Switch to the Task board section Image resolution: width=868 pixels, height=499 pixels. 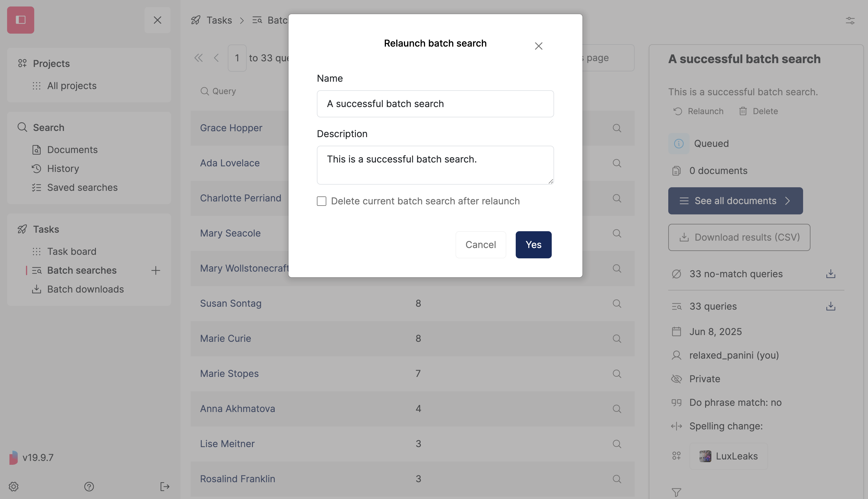coord(72,251)
